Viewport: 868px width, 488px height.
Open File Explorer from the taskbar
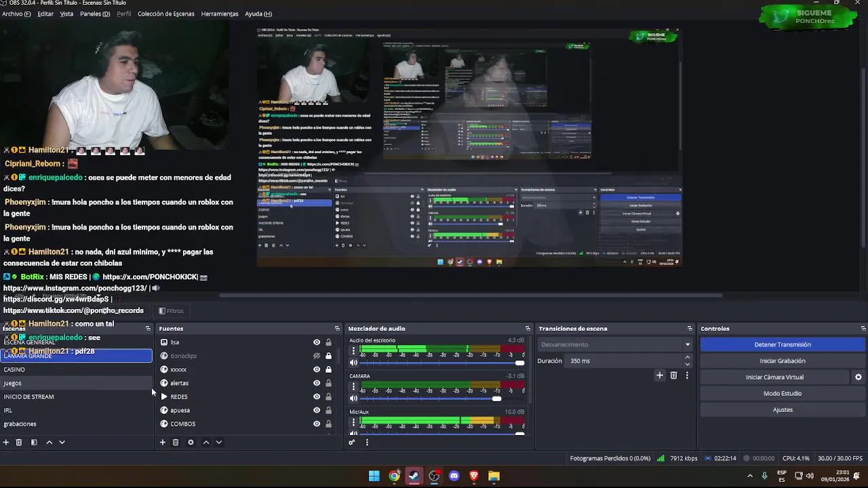coord(494,476)
